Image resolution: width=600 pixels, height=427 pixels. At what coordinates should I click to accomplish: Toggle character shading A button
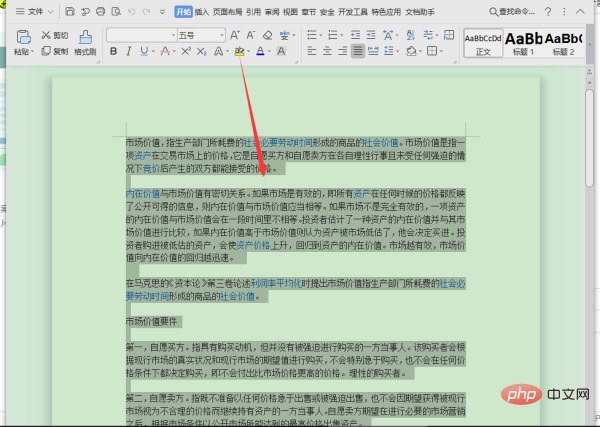pos(283,51)
